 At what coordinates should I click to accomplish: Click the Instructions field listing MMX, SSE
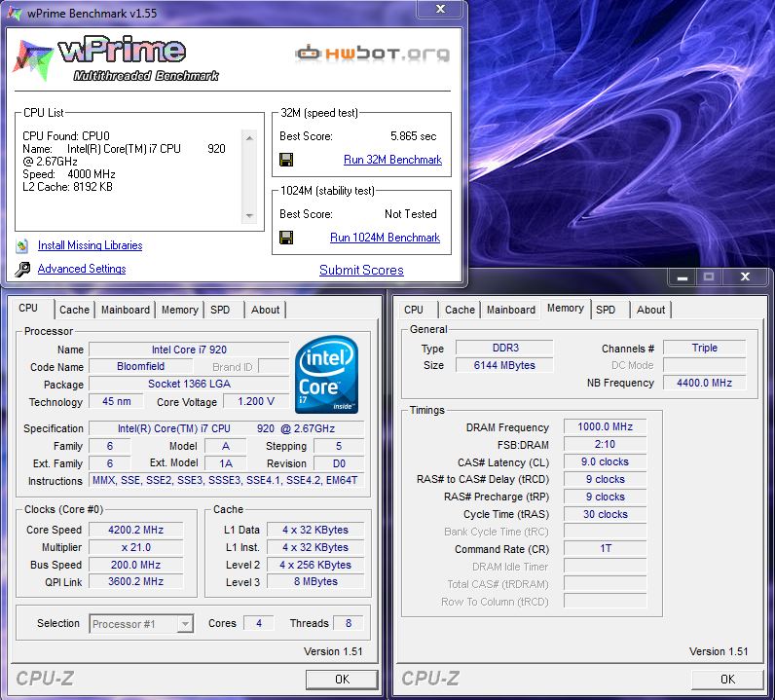(226, 480)
